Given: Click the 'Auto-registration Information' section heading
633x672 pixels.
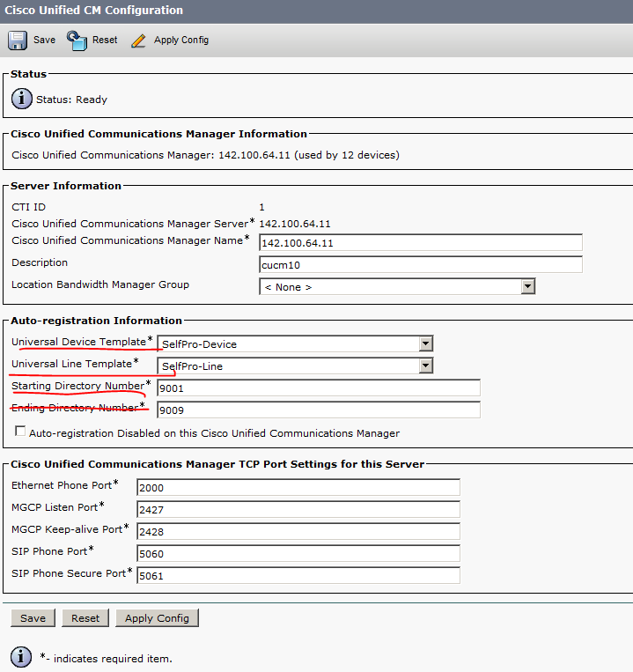Looking at the screenshot, I should (96, 321).
